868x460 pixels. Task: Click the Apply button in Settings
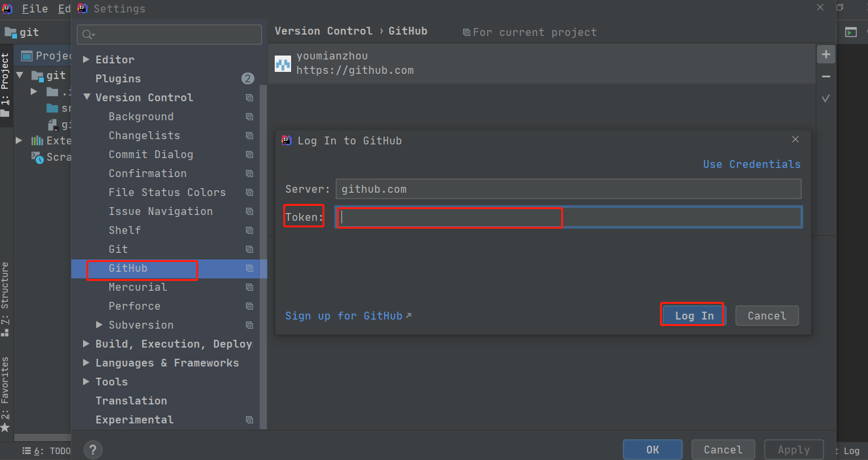coord(793,450)
